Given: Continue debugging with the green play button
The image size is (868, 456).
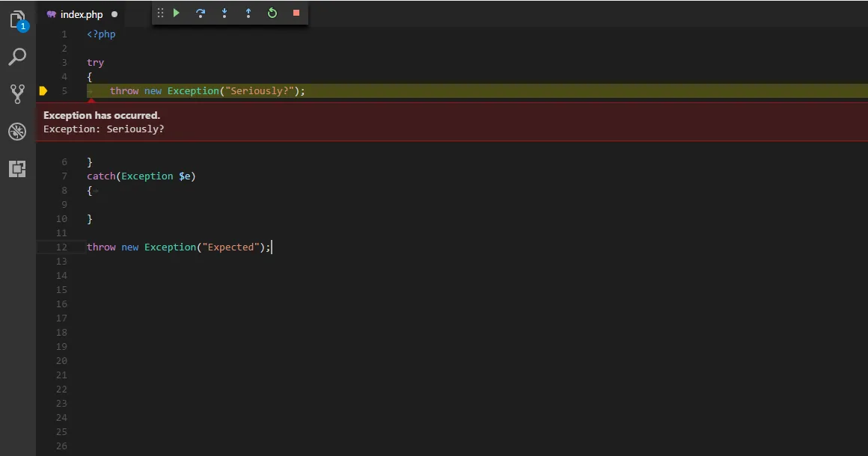Looking at the screenshot, I should click(x=177, y=13).
